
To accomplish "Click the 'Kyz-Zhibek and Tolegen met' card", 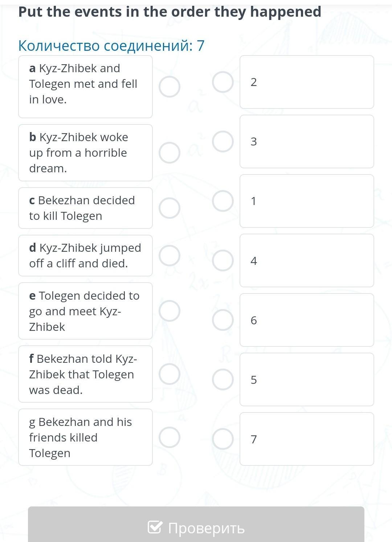I will (85, 87).
